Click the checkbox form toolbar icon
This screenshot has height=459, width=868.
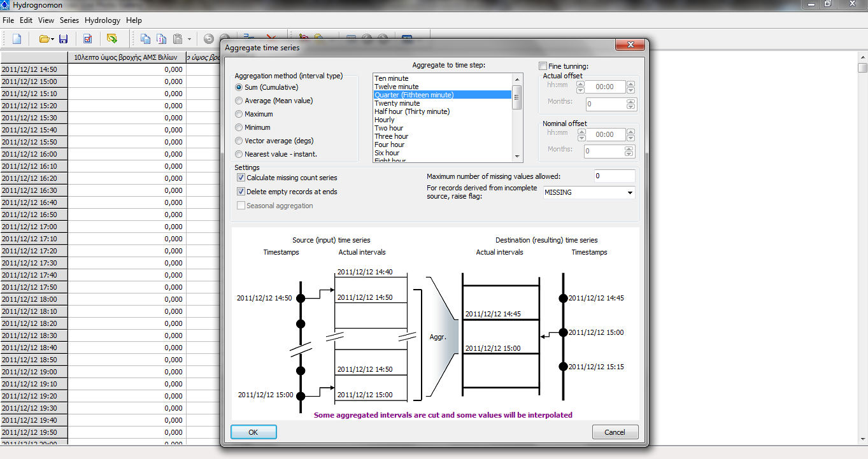(88, 39)
